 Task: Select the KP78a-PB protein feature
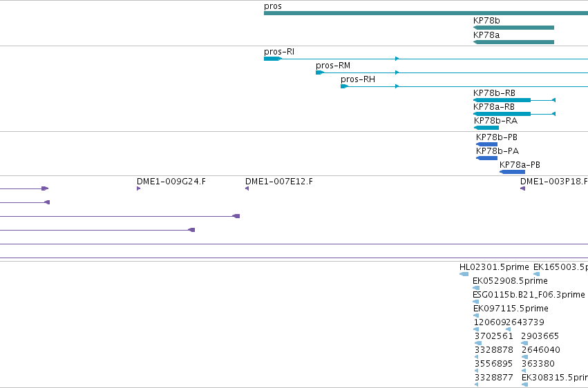tap(512, 172)
